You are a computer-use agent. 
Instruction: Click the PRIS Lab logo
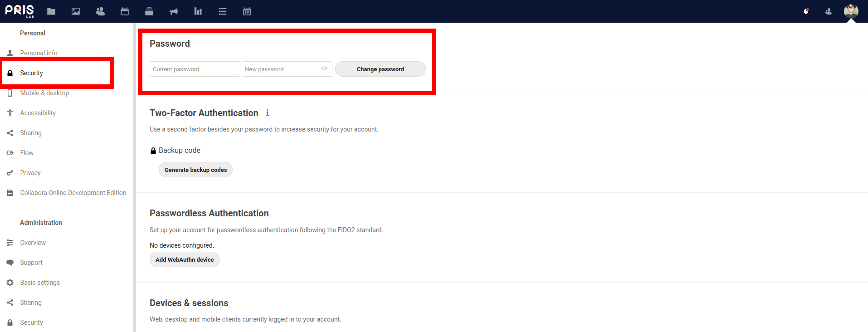tap(20, 11)
